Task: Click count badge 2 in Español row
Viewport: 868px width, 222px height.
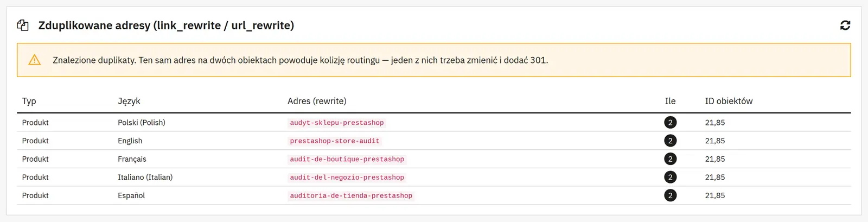Action: click(670, 195)
